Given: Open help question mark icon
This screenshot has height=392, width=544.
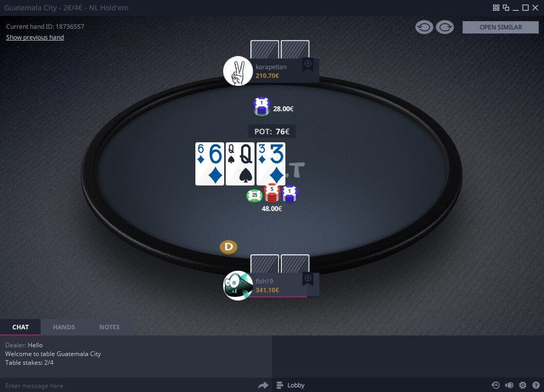Looking at the screenshot, I should [536, 385].
